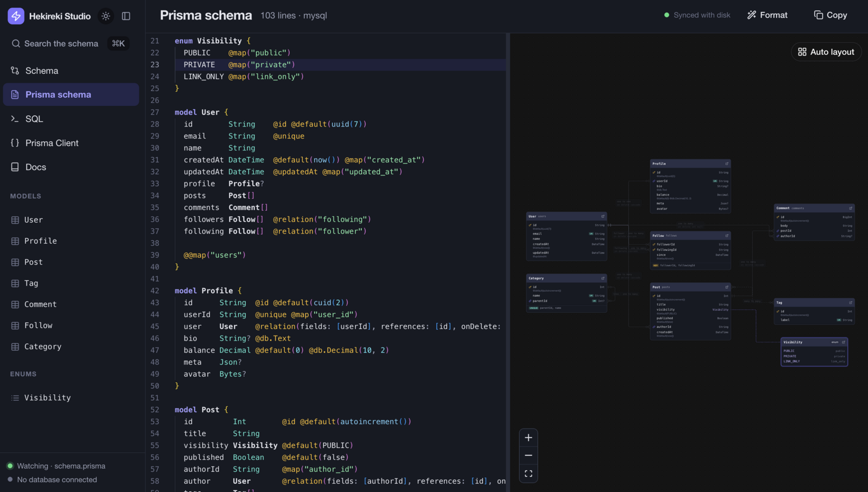Click the PRIVATE @map("private") line

pyautogui.click(x=239, y=65)
